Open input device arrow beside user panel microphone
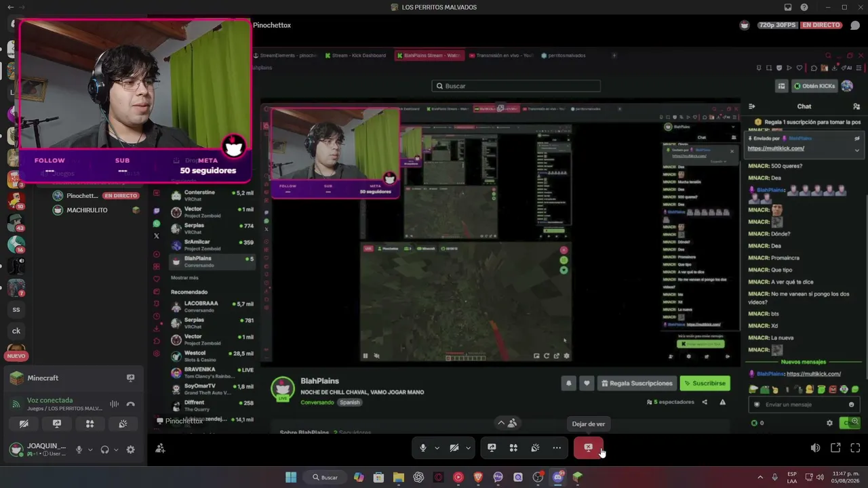The image size is (868, 488). (x=90, y=449)
